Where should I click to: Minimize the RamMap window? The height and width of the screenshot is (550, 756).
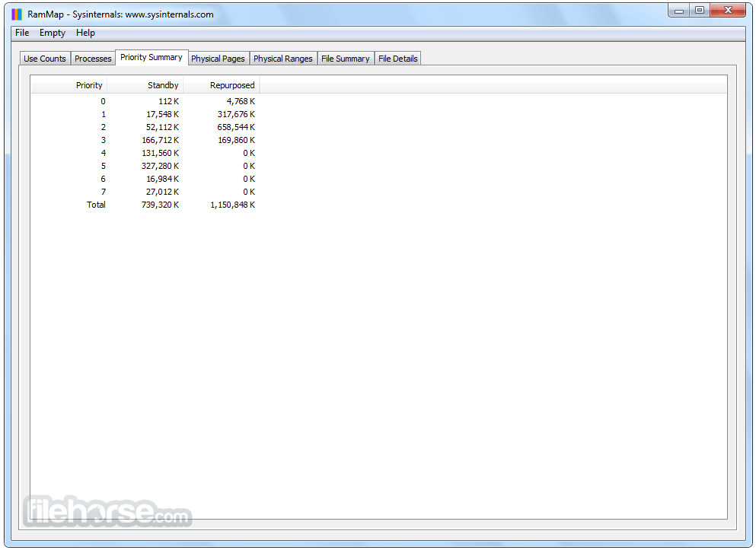point(679,10)
